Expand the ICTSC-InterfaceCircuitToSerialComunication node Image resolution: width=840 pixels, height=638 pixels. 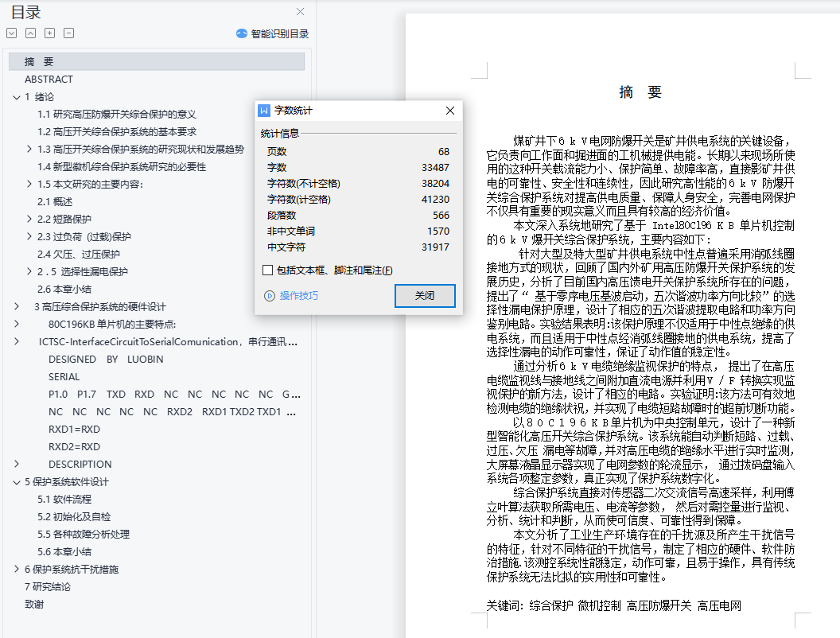(17, 341)
